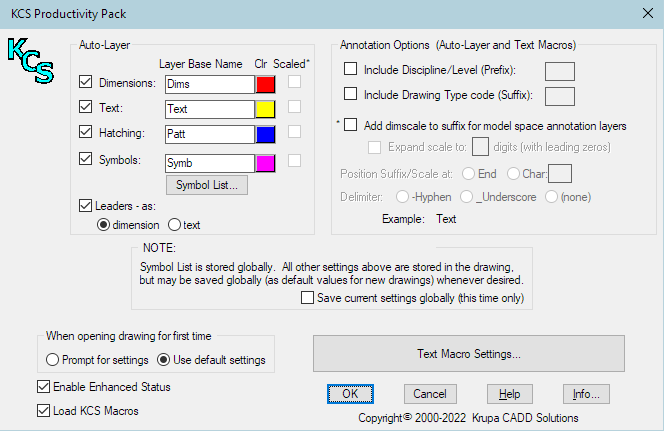
Task: Open Text Macro Settings
Action: click(468, 354)
